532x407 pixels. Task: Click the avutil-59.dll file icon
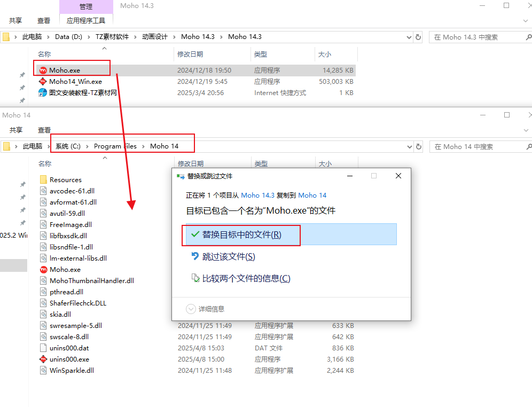click(43, 213)
